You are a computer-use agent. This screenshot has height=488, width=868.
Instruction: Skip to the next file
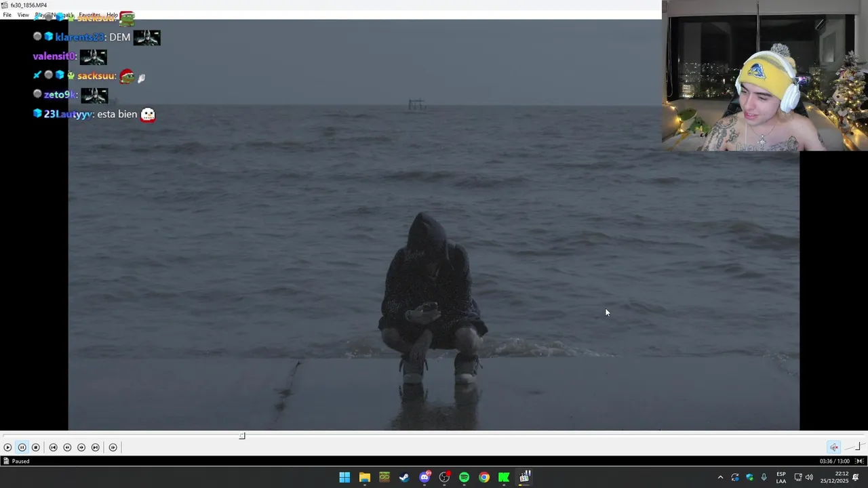[x=96, y=447]
